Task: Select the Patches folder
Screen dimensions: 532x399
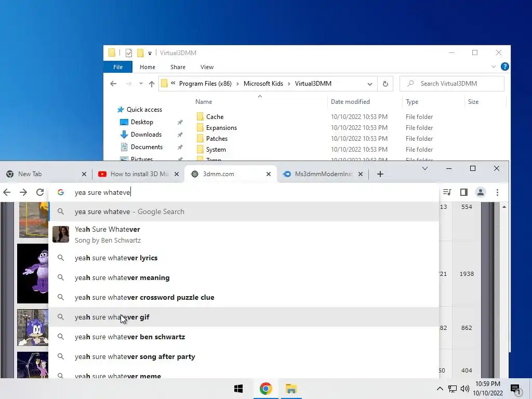Action: [x=217, y=138]
